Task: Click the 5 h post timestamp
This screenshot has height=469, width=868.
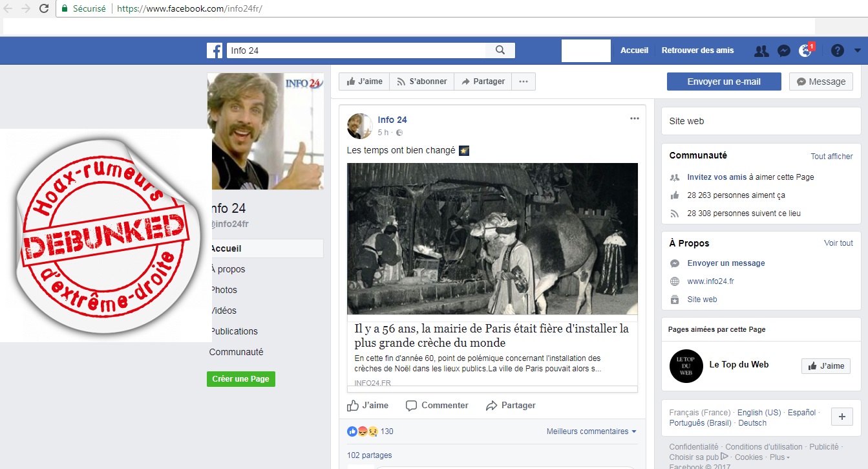Action: [383, 133]
